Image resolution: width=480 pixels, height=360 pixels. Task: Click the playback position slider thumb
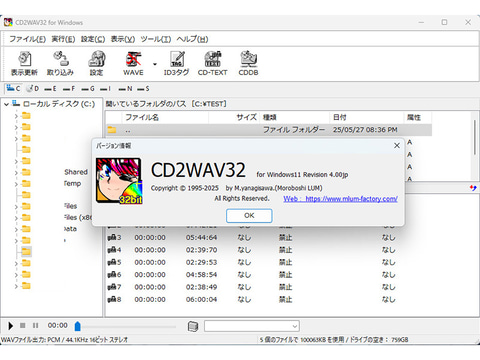78,326
